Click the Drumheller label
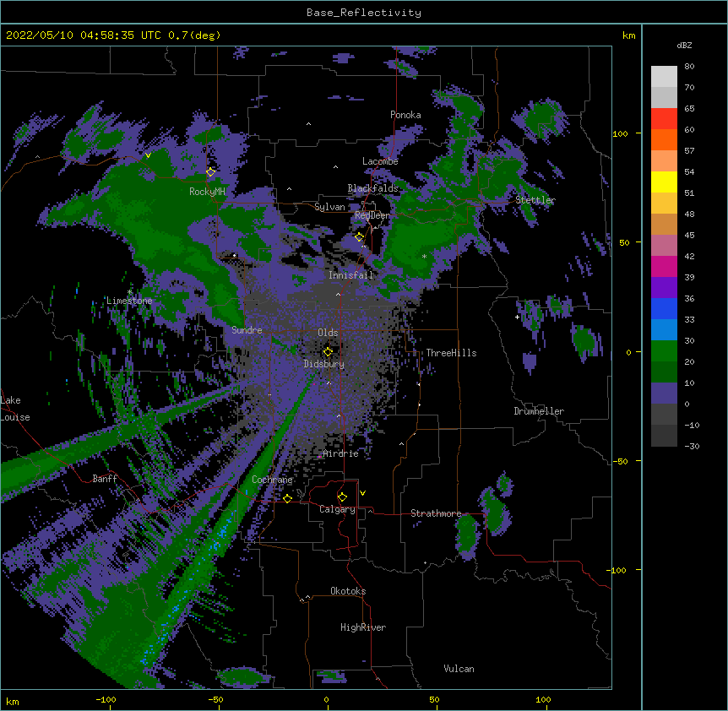 tap(539, 411)
